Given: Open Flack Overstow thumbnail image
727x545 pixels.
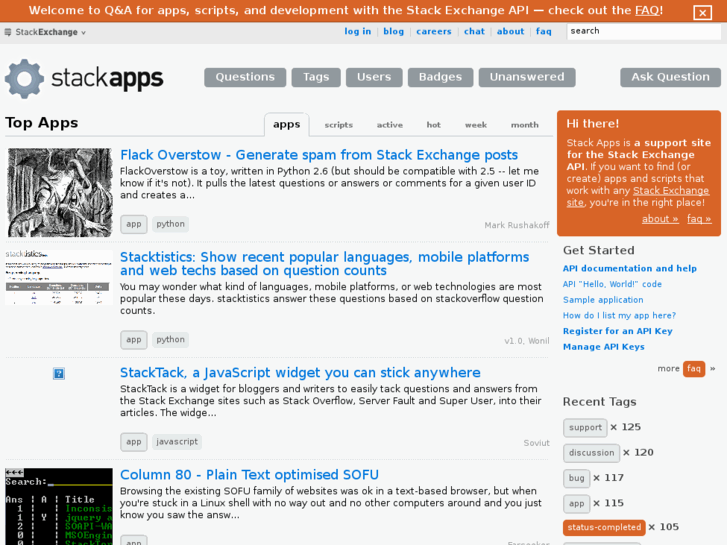Looking at the screenshot, I should click(x=59, y=192).
